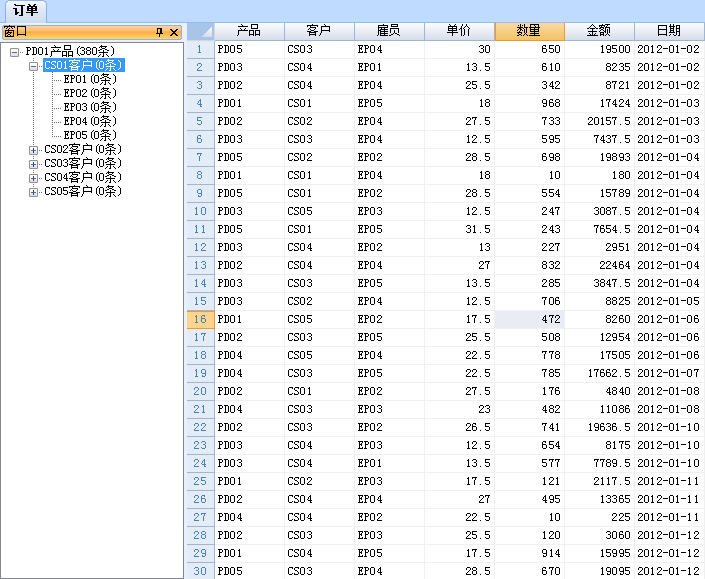Click the 产品 column header
The image size is (705, 579).
249,31
